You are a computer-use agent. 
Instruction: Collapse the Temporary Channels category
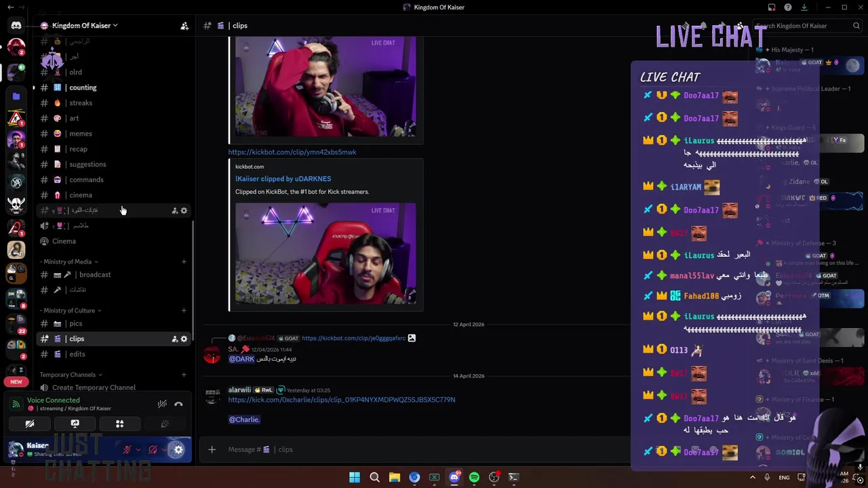[71, 375]
